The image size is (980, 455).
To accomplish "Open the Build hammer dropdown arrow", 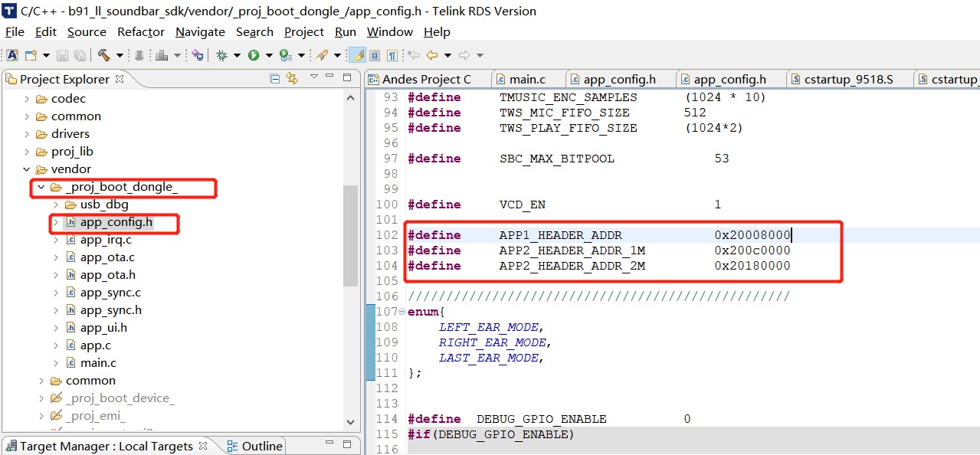I will pos(120,55).
